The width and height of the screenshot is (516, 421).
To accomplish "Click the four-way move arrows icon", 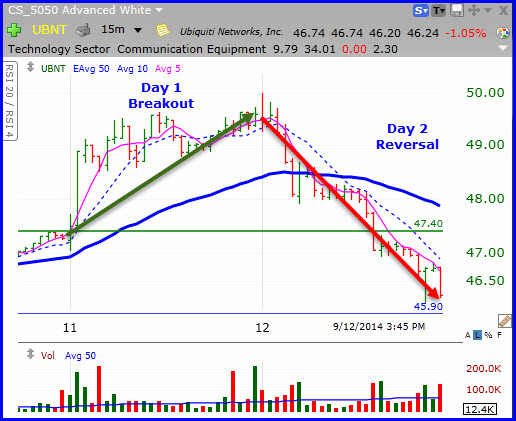I will click(x=474, y=10).
